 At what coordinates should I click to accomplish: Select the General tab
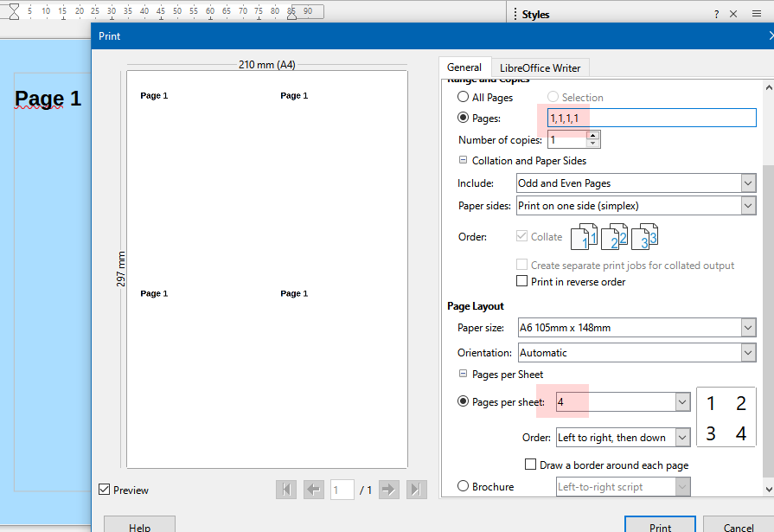pyautogui.click(x=464, y=67)
